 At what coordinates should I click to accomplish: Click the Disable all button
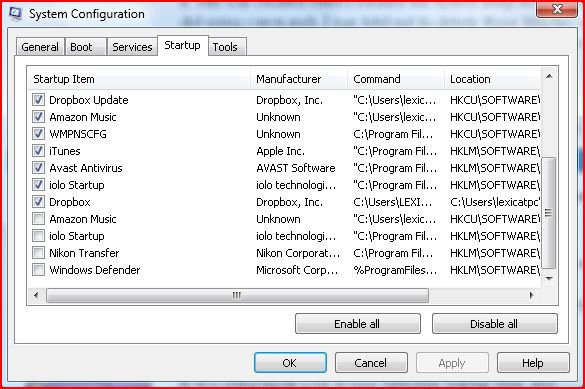pos(494,324)
